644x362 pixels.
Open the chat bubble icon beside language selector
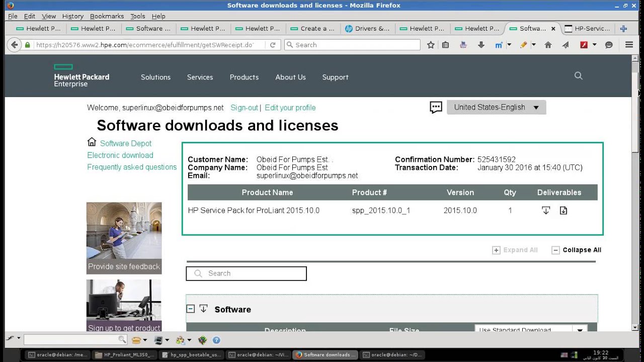tap(436, 107)
